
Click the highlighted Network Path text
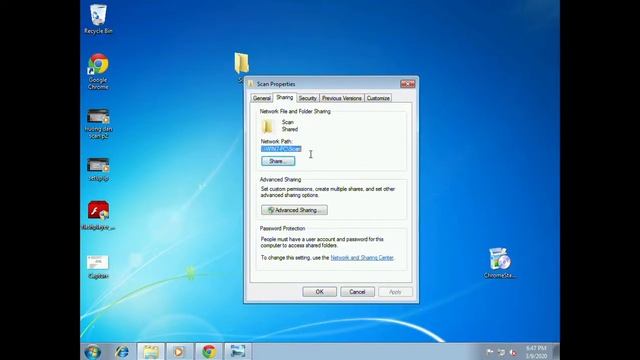[281, 149]
